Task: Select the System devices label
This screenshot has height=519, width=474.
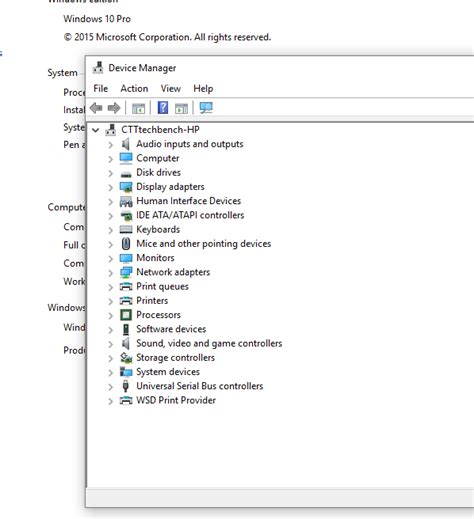Action: pyautogui.click(x=168, y=372)
